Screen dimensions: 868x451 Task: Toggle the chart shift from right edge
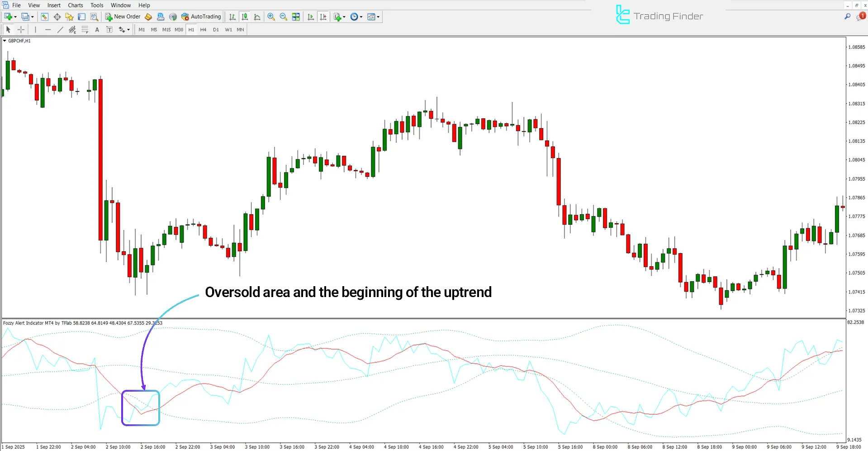point(323,17)
